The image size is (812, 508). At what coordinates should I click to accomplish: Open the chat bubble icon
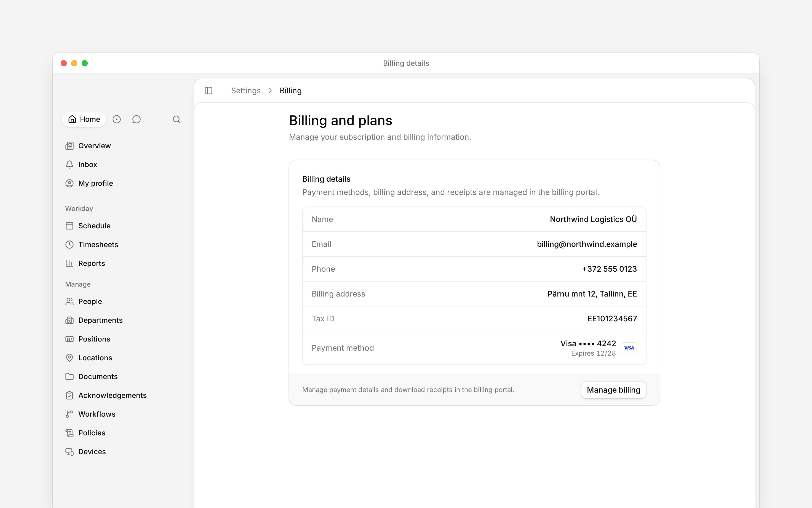[x=136, y=119]
